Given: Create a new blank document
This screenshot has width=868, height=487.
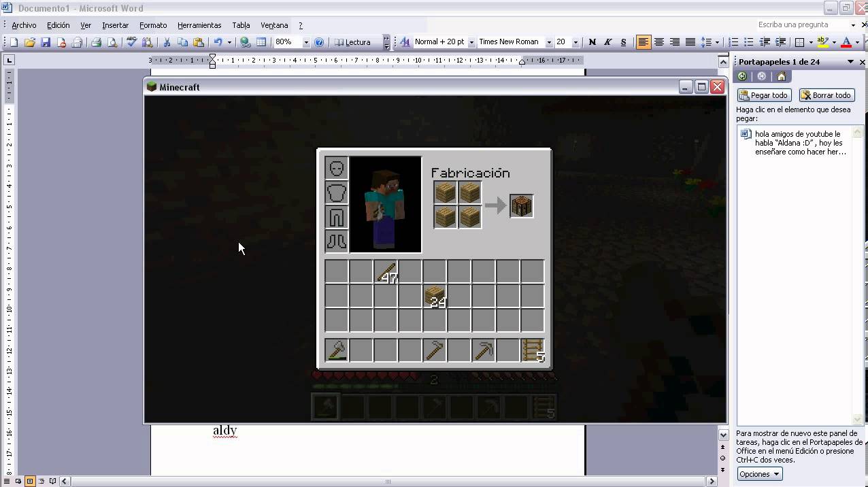Looking at the screenshot, I should (x=14, y=42).
